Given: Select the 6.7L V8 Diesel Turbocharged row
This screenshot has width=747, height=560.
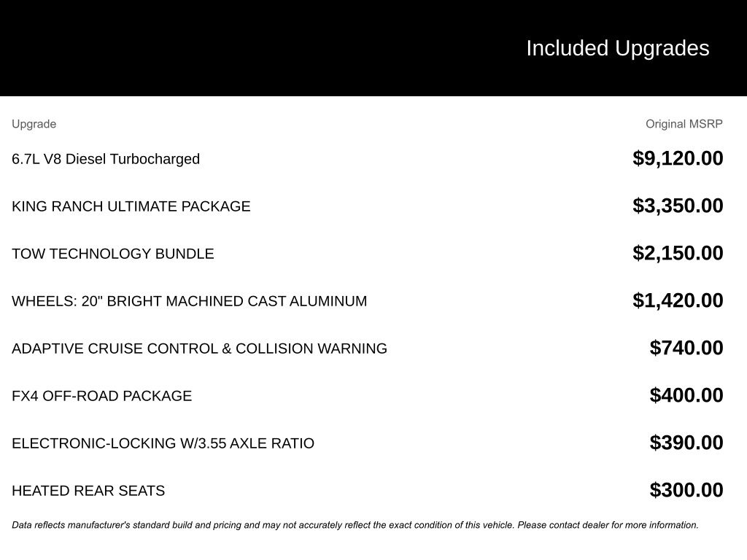Looking at the screenshot, I should (x=106, y=159).
